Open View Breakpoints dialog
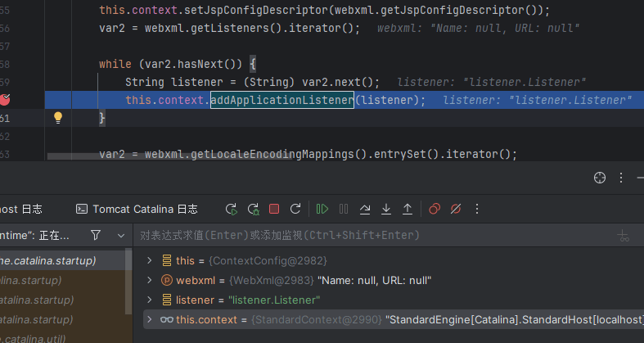The height and width of the screenshot is (343, 644). [435, 210]
